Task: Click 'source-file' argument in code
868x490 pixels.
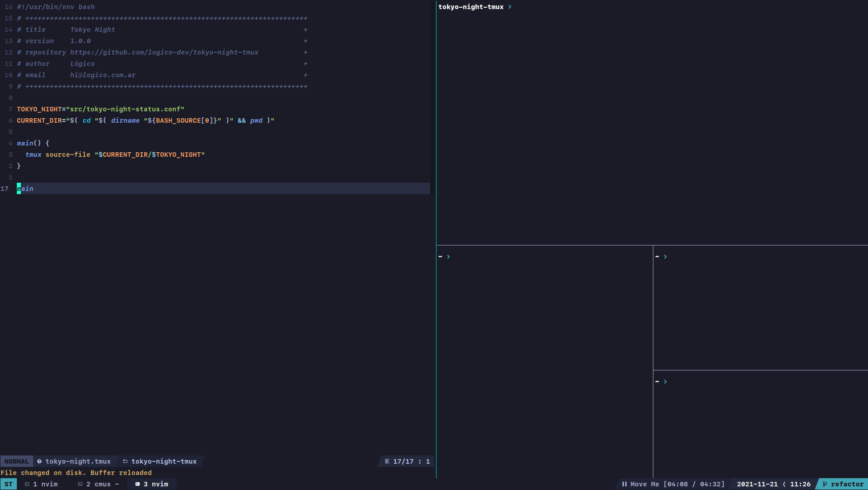Action: coord(68,155)
